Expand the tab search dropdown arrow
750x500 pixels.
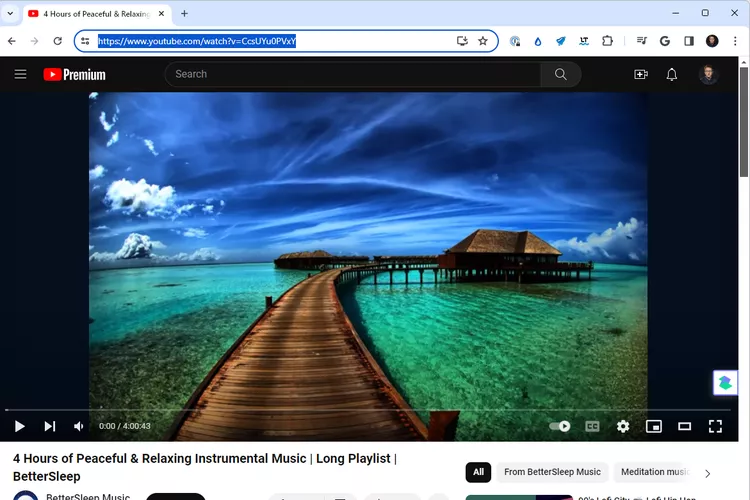click(11, 13)
